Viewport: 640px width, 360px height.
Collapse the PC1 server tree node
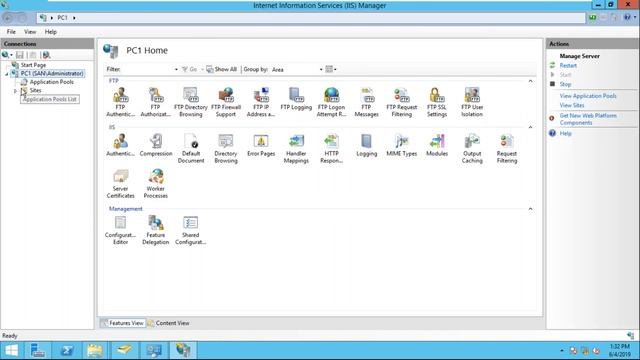click(x=7, y=74)
